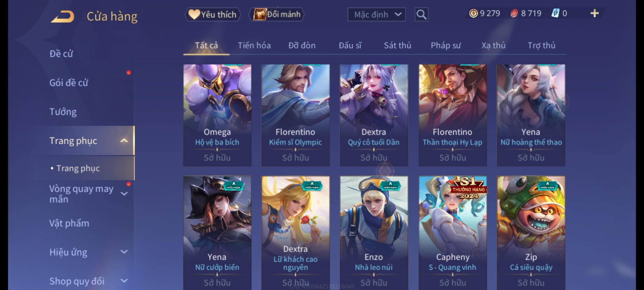This screenshot has width=644, height=290.
Task: Open the Tướng sidebar menu item
Action: tap(63, 112)
